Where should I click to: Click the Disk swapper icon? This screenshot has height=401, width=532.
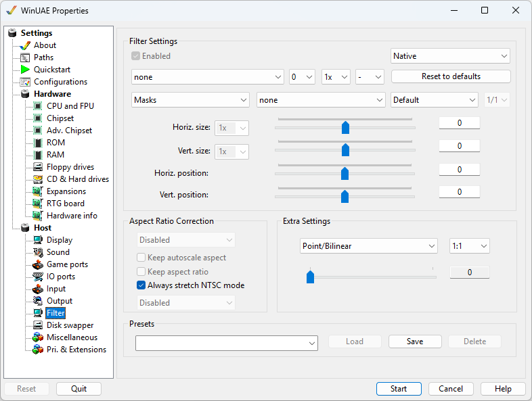click(x=38, y=325)
